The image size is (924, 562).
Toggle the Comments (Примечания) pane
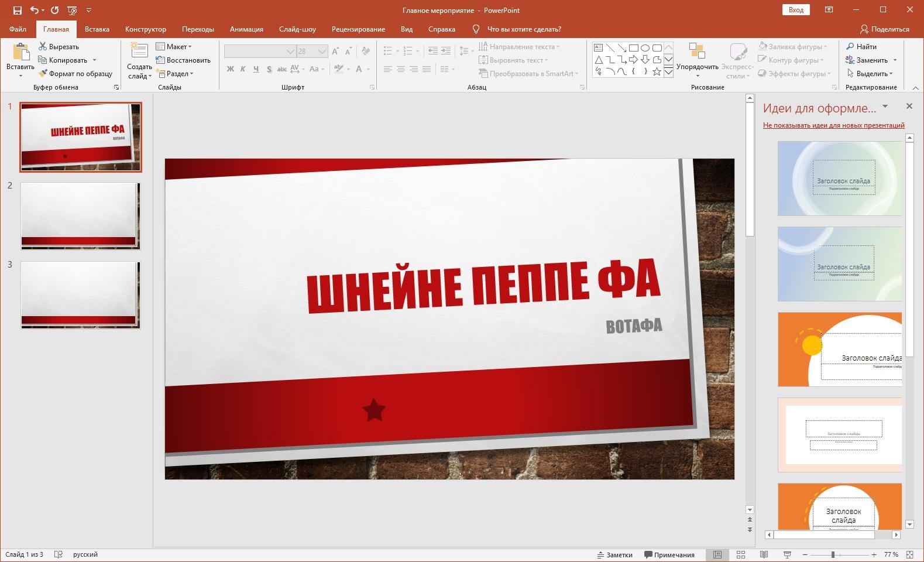point(669,555)
